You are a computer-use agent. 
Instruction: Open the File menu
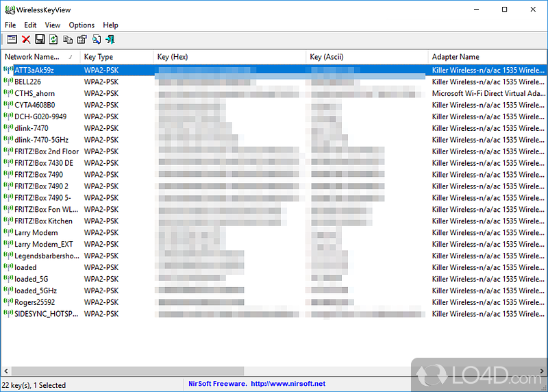10,25
